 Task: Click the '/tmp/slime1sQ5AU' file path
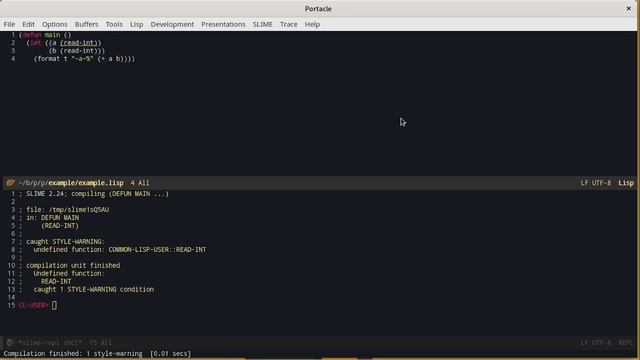pyautogui.click(x=79, y=210)
